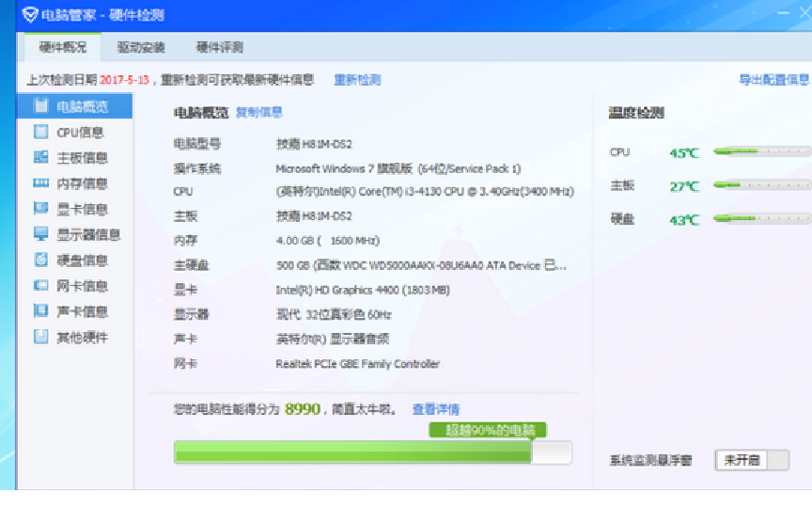The width and height of the screenshot is (812, 508).
Task: Open the 网卡信息 network card icon
Action: click(x=41, y=285)
